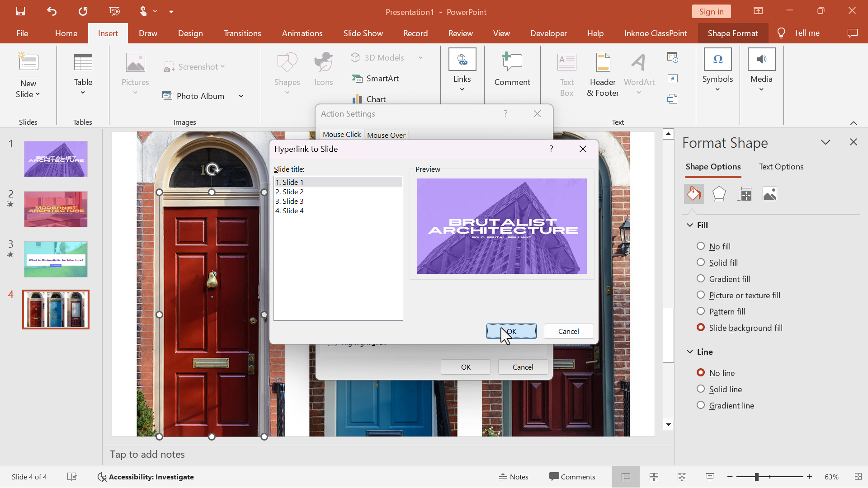Viewport: 868px width, 488px height.
Task: Expand the Line section in Format Shape
Action: click(x=691, y=352)
